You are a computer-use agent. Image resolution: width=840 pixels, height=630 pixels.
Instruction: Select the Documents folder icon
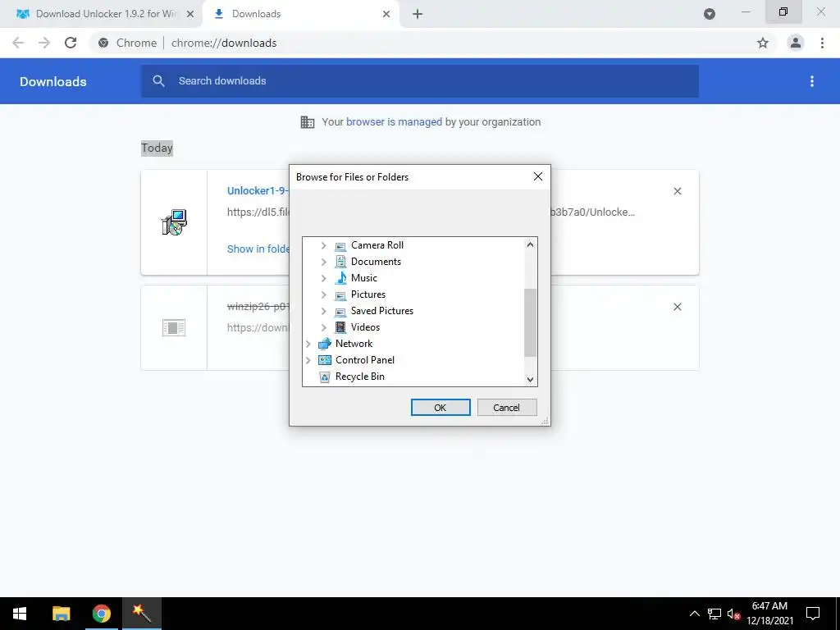340,262
